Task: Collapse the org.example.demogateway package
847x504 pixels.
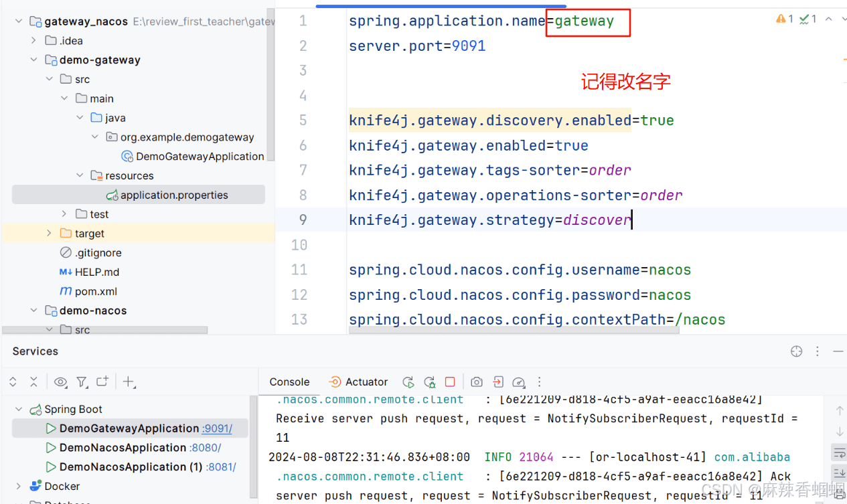Action: point(95,137)
